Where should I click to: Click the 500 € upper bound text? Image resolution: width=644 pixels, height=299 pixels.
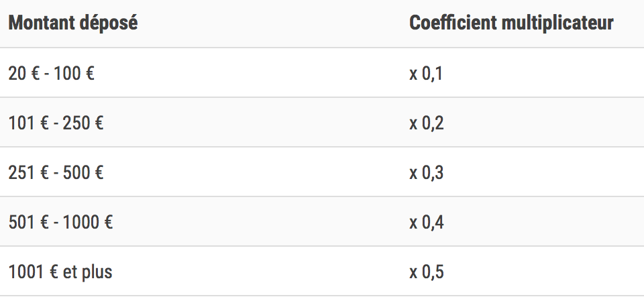(x=83, y=172)
